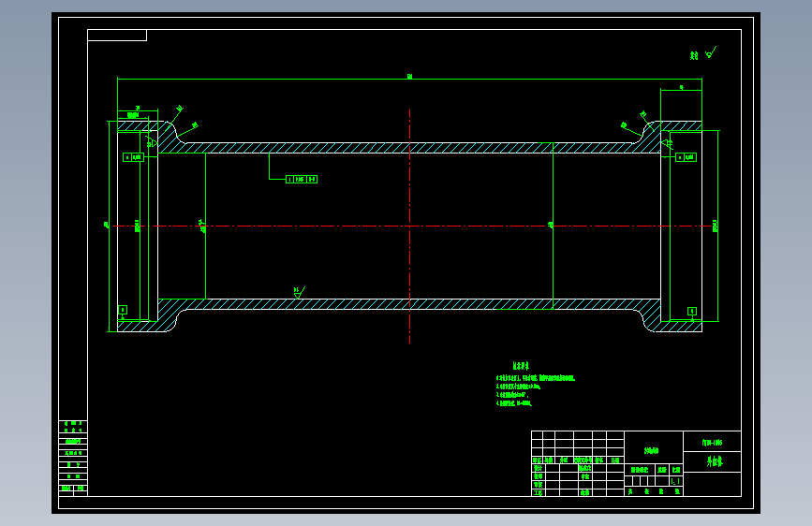
Task: Pick the datum marker at lower left flange
Action: (x=123, y=310)
